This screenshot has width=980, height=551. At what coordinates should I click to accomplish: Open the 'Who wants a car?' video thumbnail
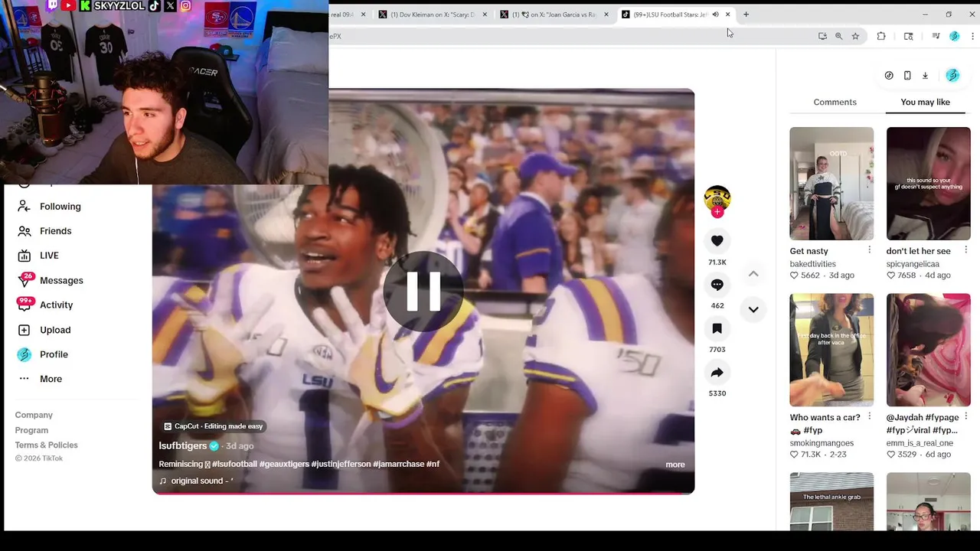(x=831, y=350)
